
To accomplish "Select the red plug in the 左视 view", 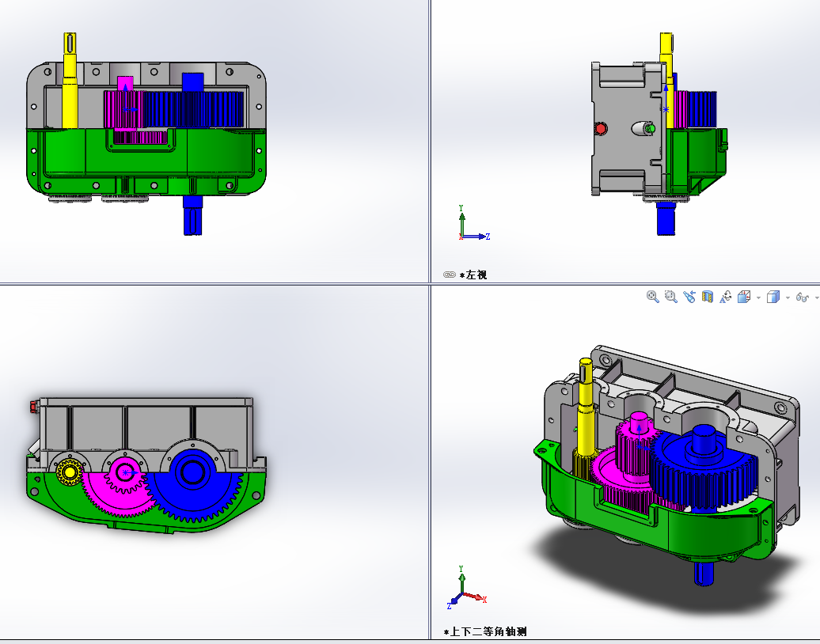I will click(x=600, y=128).
